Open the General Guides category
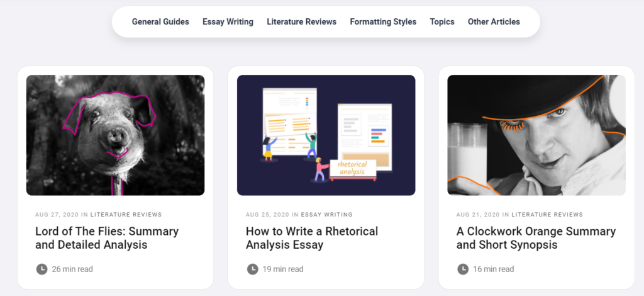 (x=160, y=22)
